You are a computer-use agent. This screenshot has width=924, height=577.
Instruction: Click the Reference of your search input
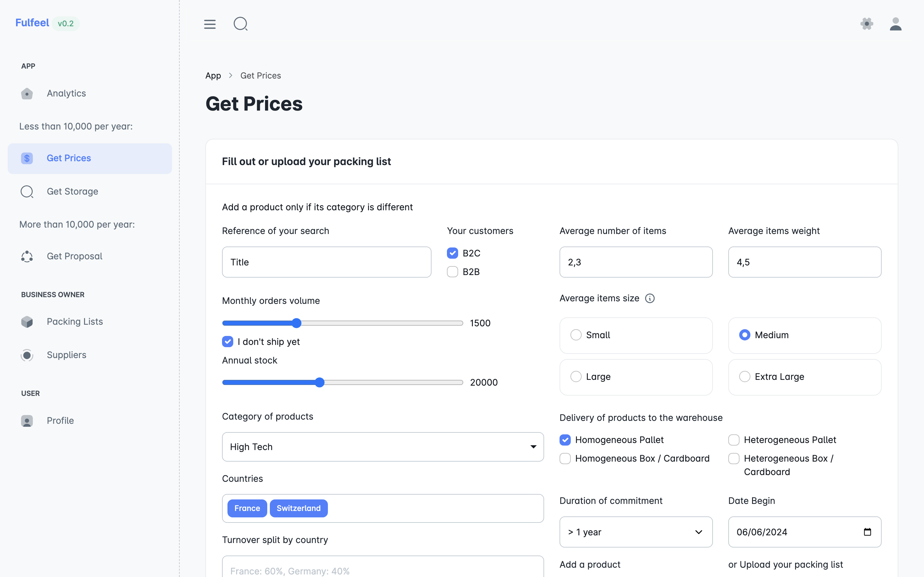[327, 262]
